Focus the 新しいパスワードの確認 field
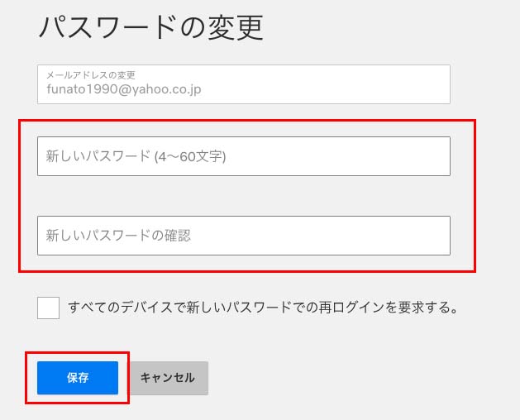This screenshot has height=420, width=520. click(x=243, y=236)
